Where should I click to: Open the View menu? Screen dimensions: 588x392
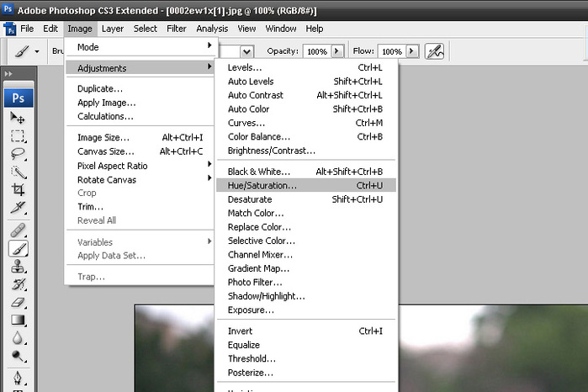[246, 29]
